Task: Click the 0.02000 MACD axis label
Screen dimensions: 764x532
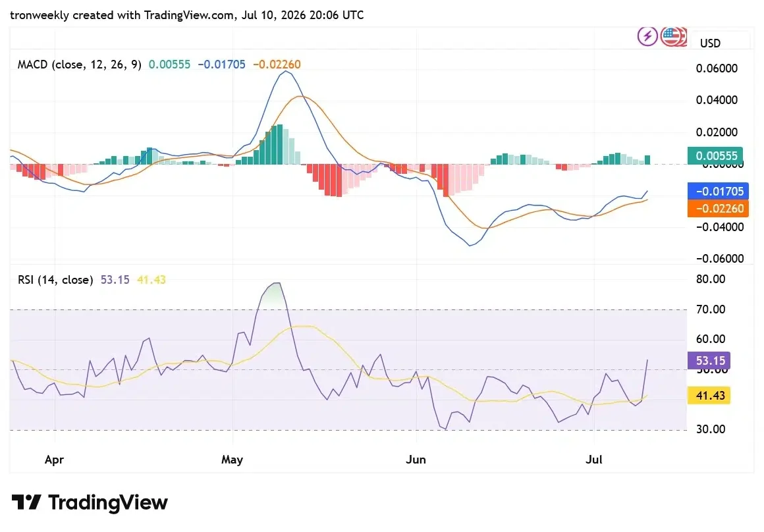Action: 717,132
